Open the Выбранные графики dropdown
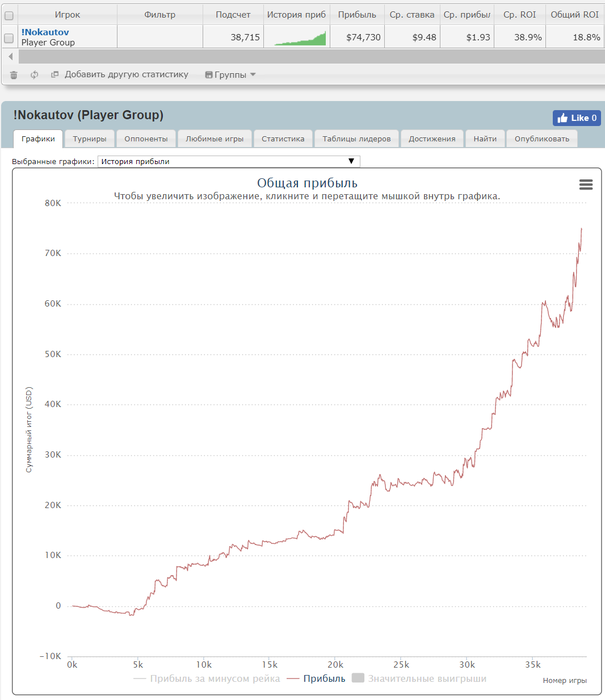The image size is (605, 700). point(229,161)
